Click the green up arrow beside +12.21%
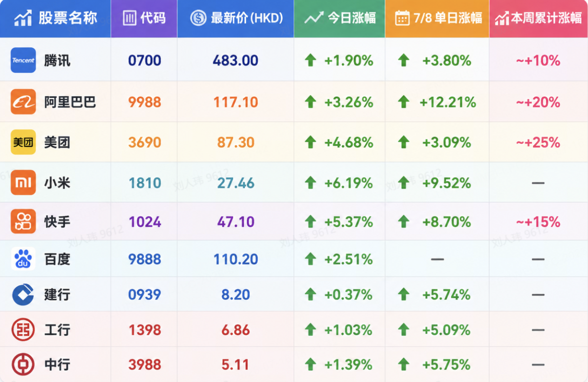This screenshot has height=382, width=588. coord(404,102)
